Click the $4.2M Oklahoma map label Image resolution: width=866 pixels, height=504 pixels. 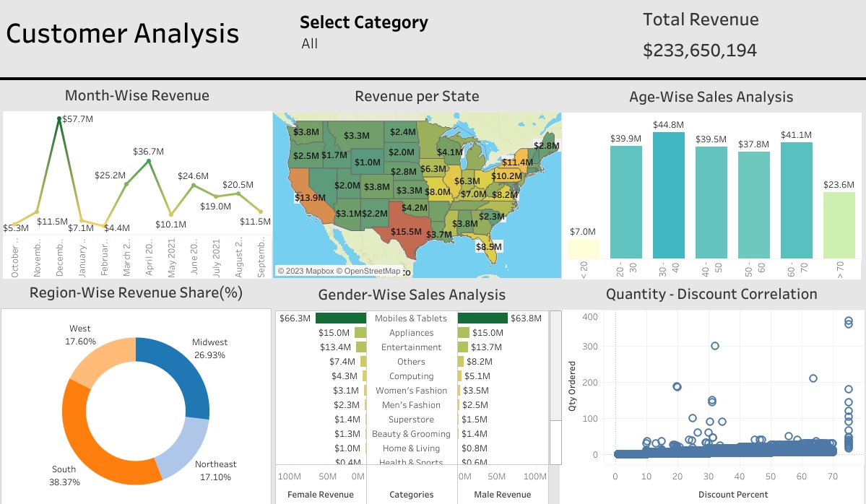click(x=415, y=207)
